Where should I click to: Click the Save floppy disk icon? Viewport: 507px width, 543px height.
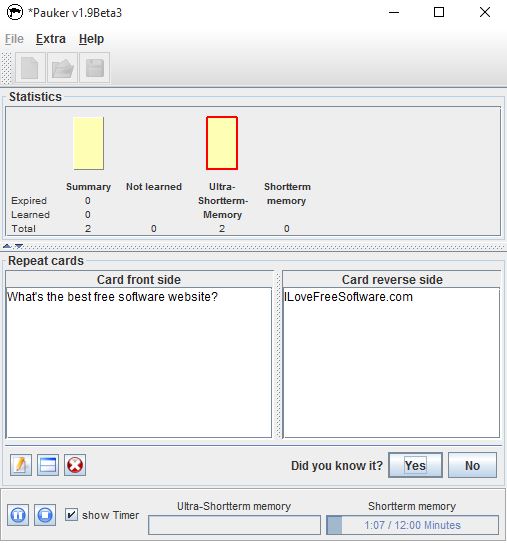[95, 68]
